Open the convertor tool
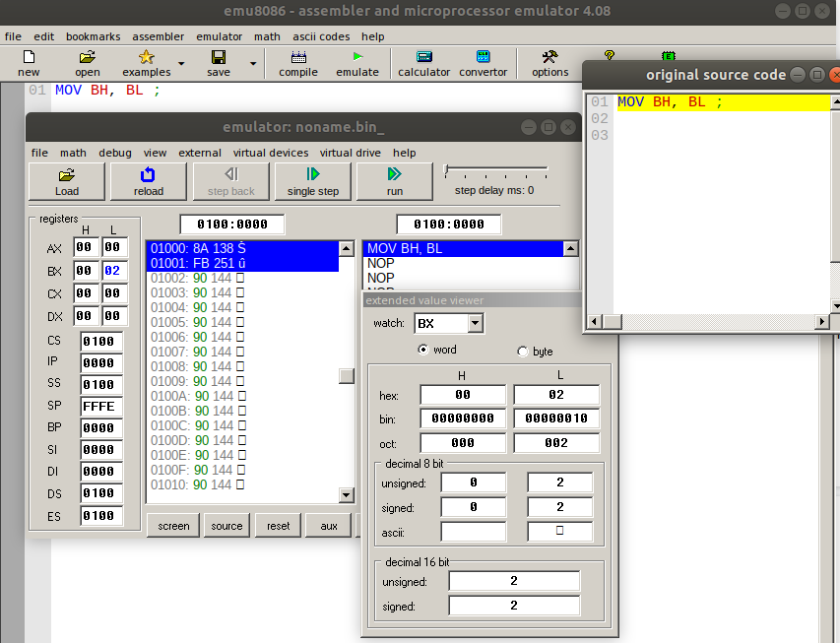This screenshot has height=643, width=840. [483, 58]
